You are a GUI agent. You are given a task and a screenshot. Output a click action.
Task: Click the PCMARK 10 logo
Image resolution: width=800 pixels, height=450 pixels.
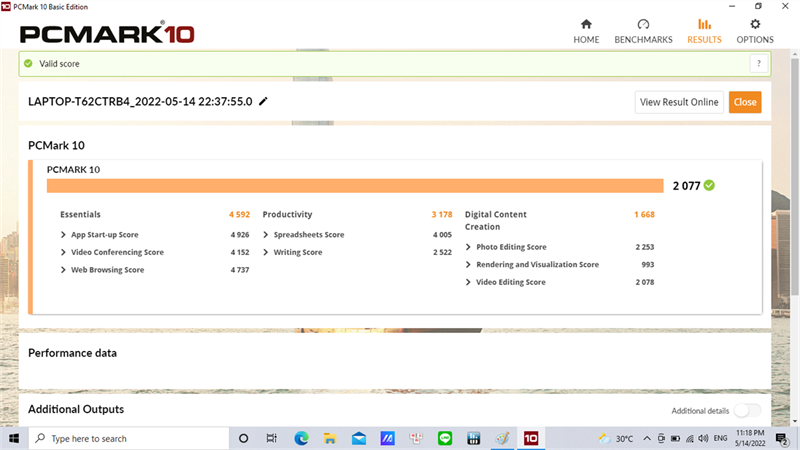click(x=107, y=34)
